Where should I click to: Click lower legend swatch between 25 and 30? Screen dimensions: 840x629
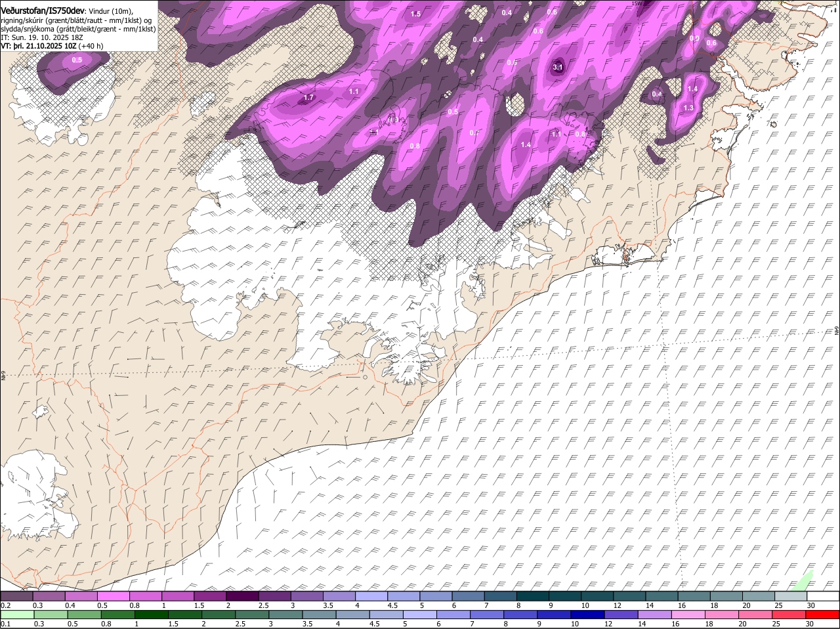[x=789, y=614]
